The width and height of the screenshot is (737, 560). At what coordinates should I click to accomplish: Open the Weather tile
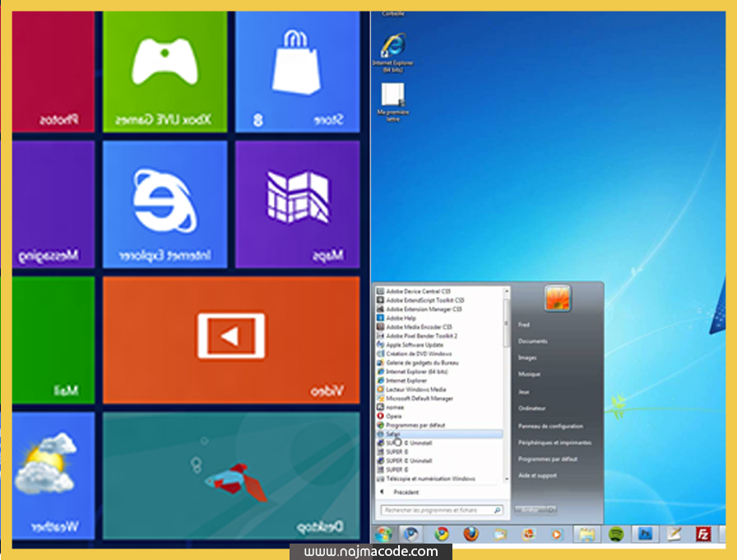click(x=53, y=475)
